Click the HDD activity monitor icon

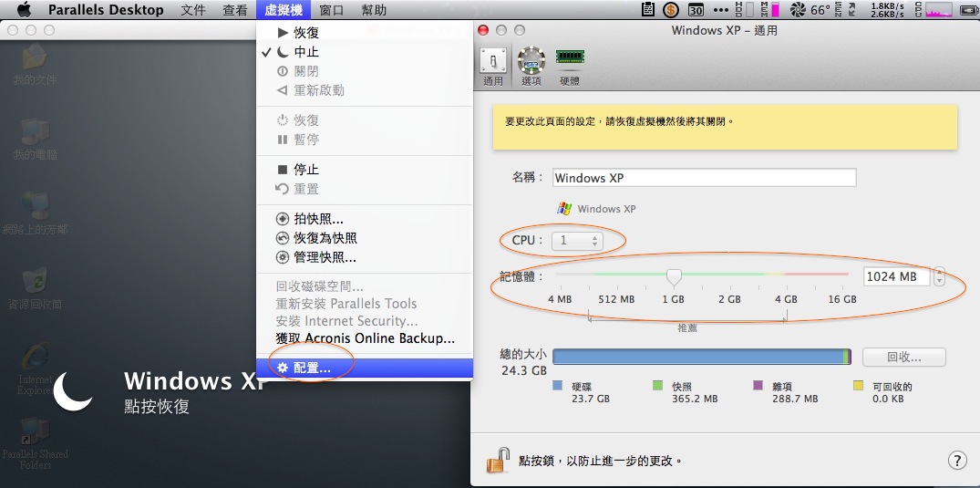point(743,9)
